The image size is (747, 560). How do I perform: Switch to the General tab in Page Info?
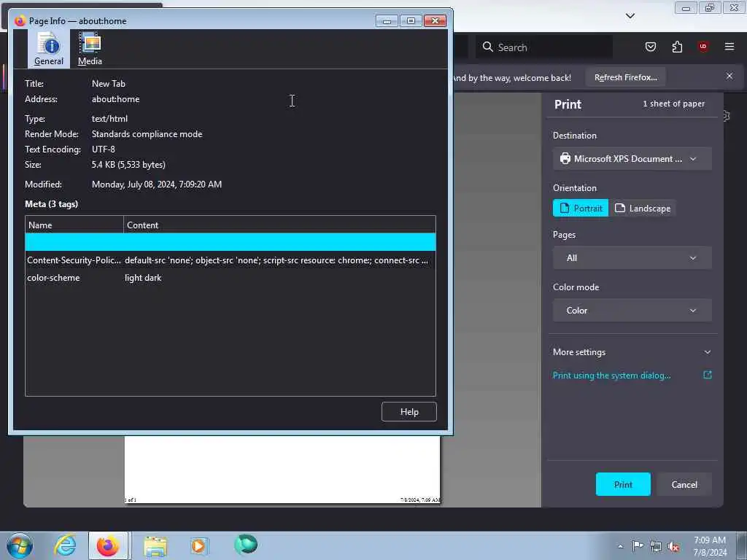(x=49, y=49)
